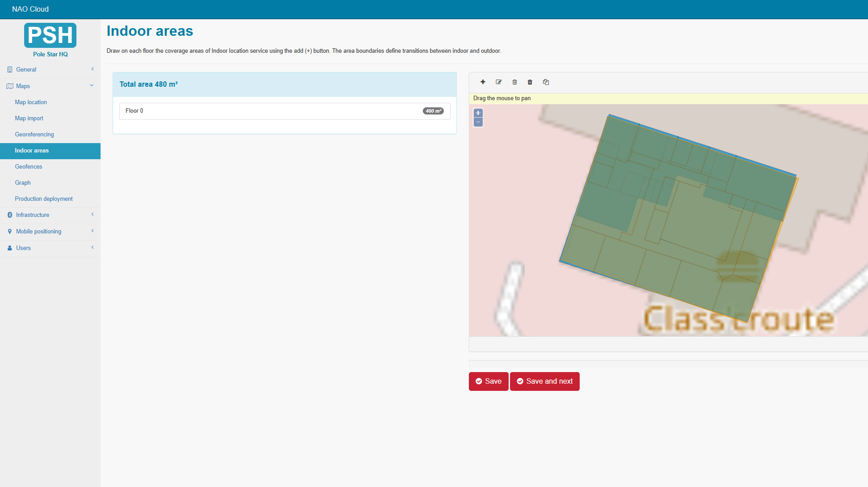Image resolution: width=868 pixels, height=487 pixels.
Task: Click the Save button
Action: pos(488,381)
